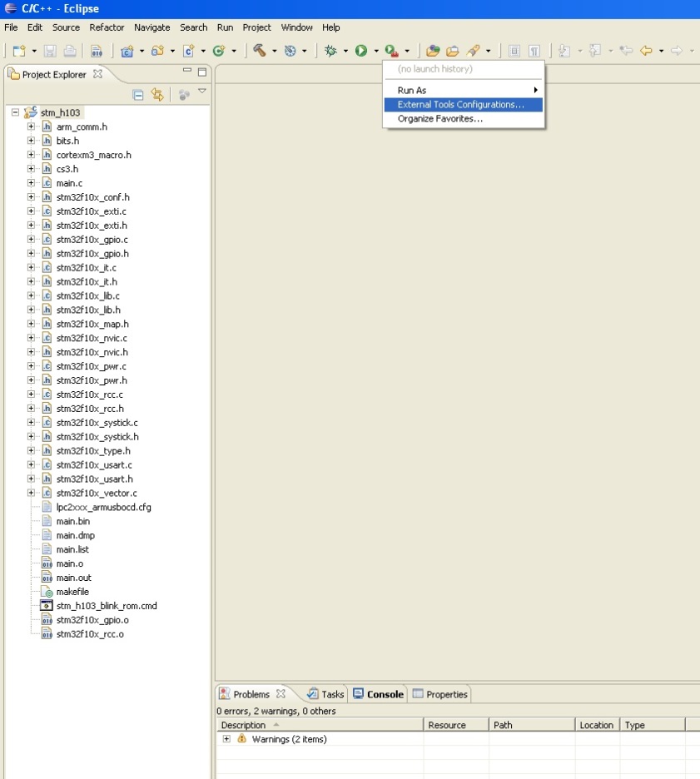Maximize the Project Explorer panel
Viewport: 700px width, 779px height.
coord(201,72)
